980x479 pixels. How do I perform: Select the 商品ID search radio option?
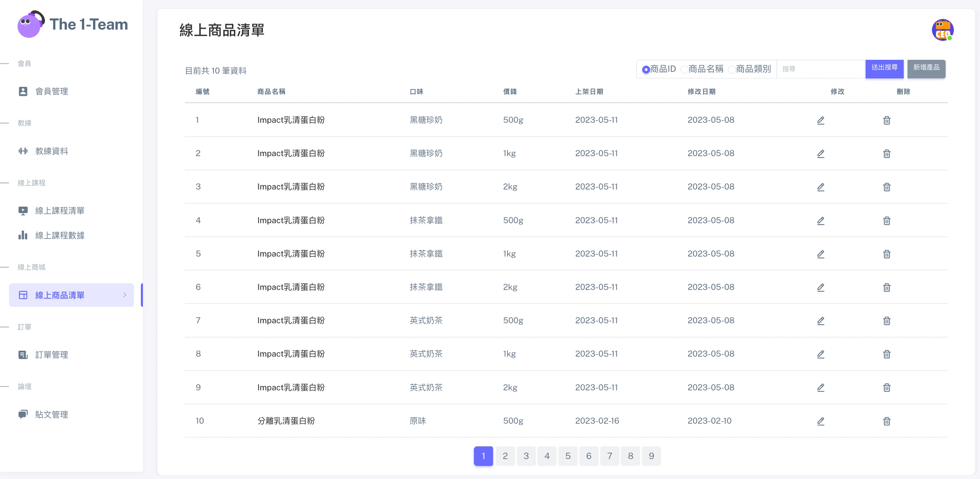(646, 70)
